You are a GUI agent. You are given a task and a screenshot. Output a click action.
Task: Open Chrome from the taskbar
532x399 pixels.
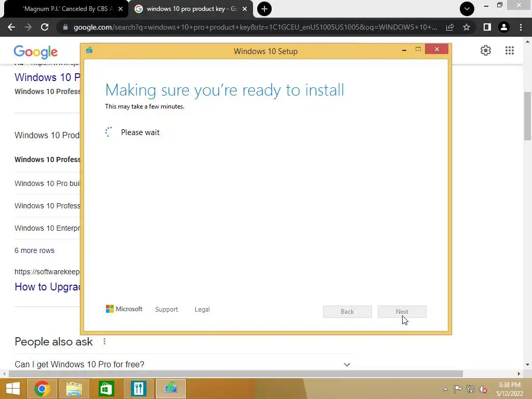(x=42, y=389)
